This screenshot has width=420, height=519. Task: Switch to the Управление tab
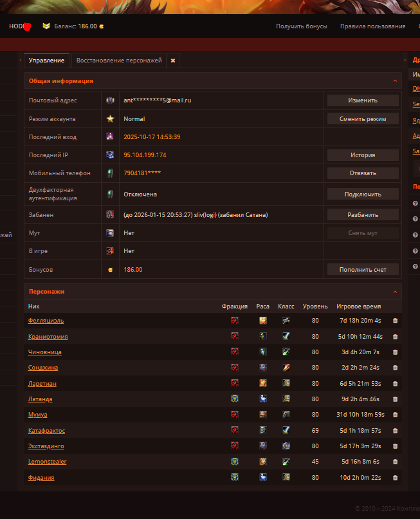click(x=46, y=61)
